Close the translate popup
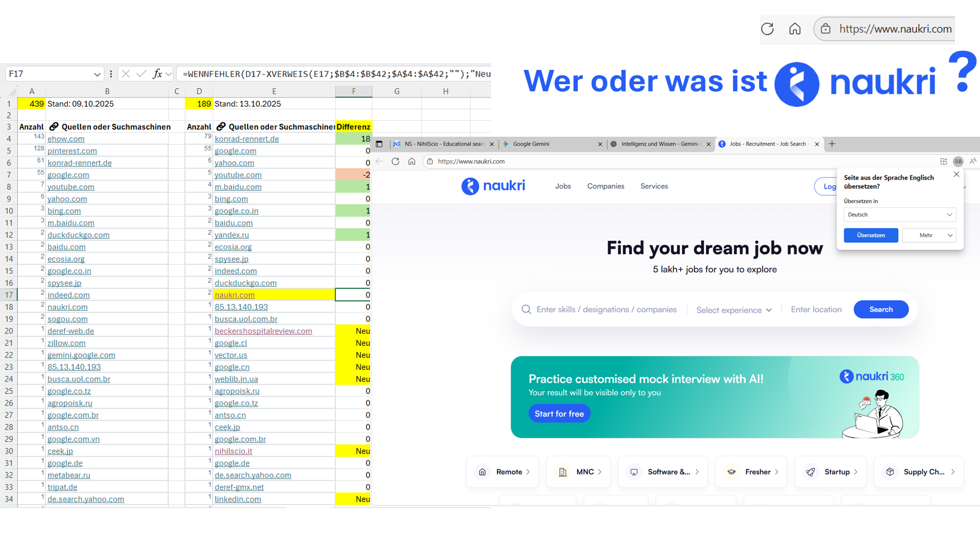 (x=956, y=174)
